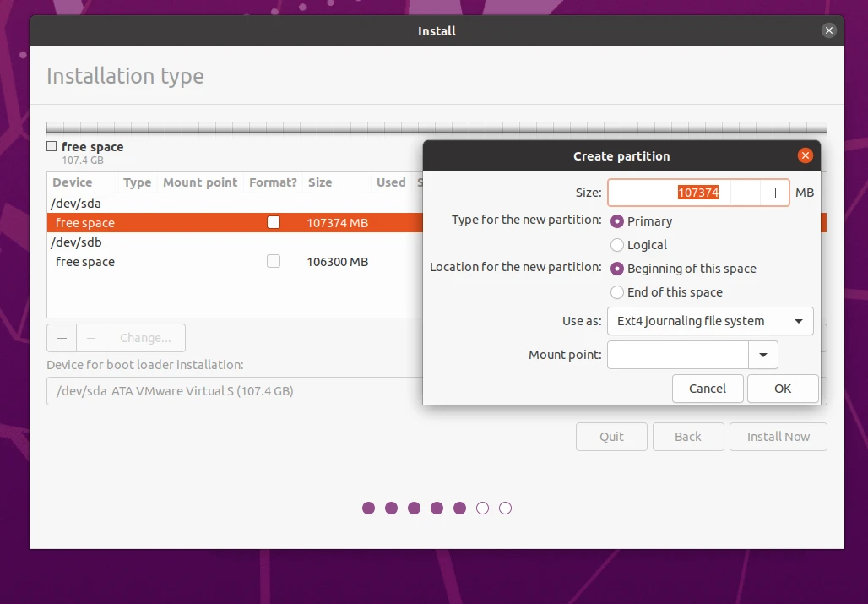Image resolution: width=868 pixels, height=604 pixels.
Task: Open the Use as file system dropdown
Action: (709, 321)
